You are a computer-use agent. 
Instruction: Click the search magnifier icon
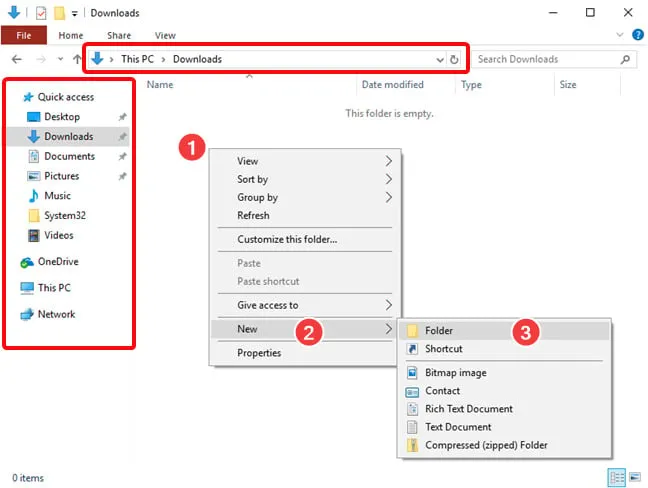click(x=626, y=59)
